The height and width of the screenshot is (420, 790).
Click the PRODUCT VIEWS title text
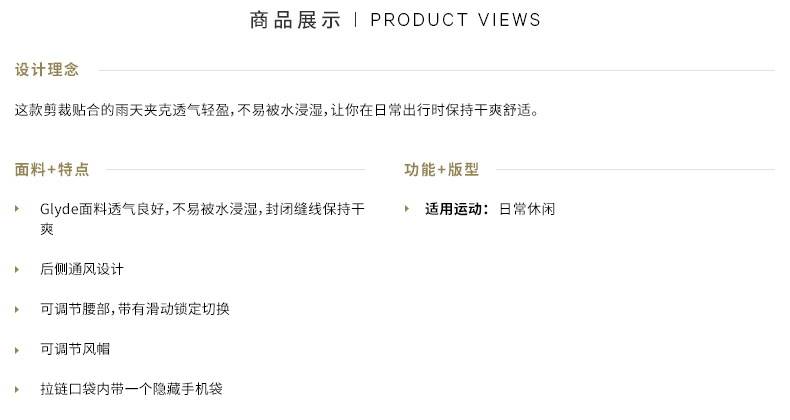click(x=455, y=20)
